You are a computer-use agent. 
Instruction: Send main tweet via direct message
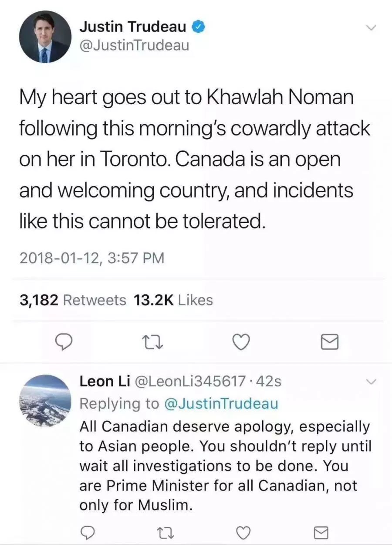[x=329, y=343]
